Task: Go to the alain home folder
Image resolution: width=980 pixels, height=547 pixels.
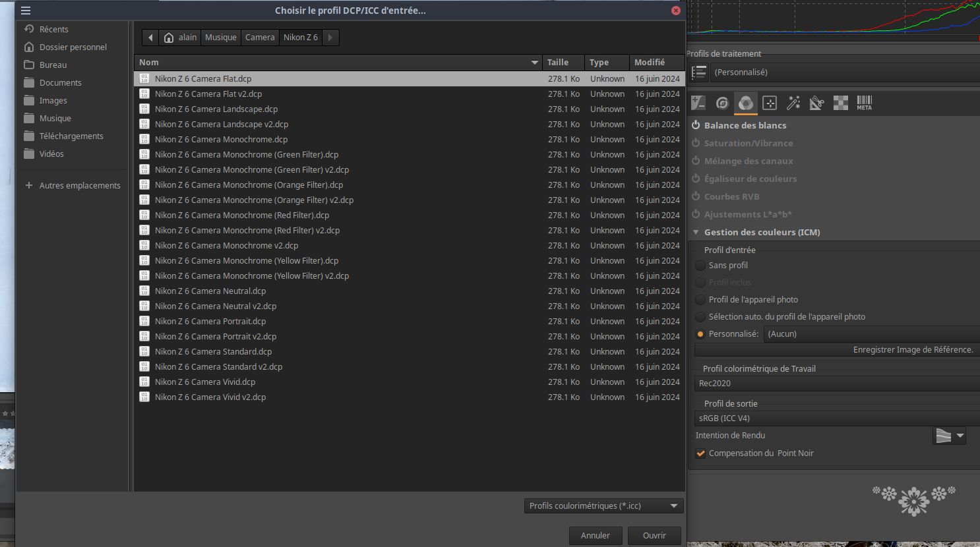Action: pos(180,38)
